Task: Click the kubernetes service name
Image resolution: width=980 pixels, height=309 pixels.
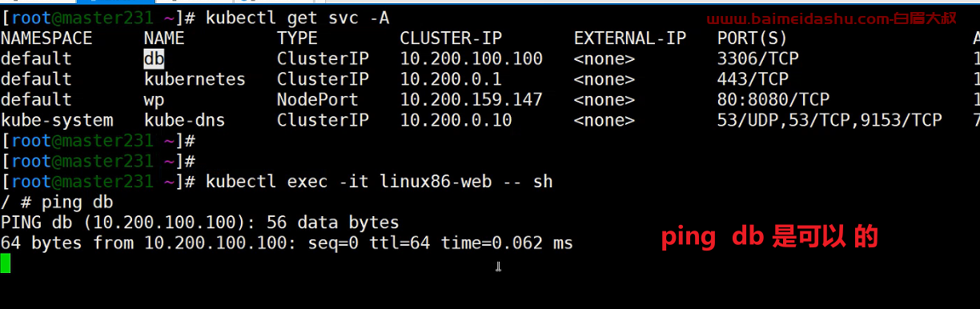Action: click(195, 79)
